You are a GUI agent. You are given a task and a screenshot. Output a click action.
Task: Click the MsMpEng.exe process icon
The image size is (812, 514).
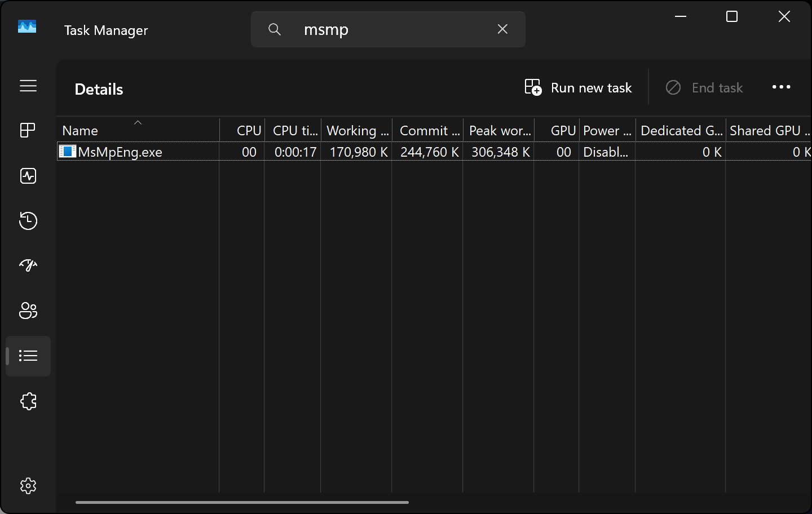pyautogui.click(x=68, y=152)
